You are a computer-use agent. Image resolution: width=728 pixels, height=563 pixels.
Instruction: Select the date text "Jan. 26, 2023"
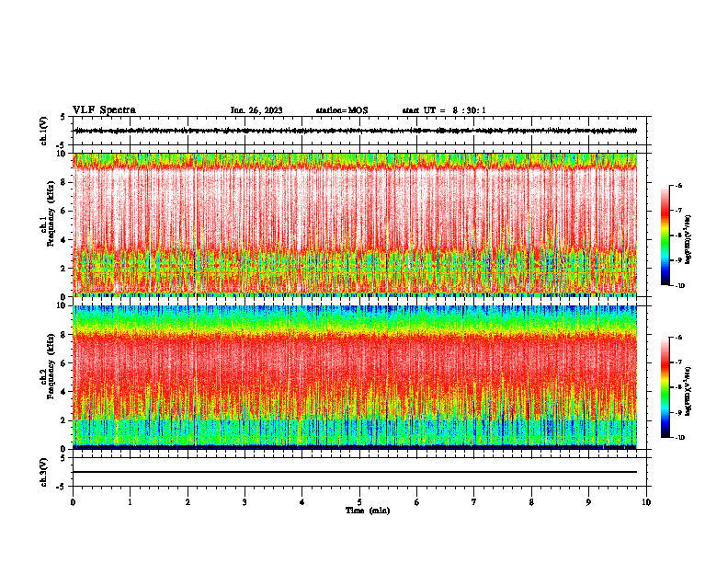[256, 110]
